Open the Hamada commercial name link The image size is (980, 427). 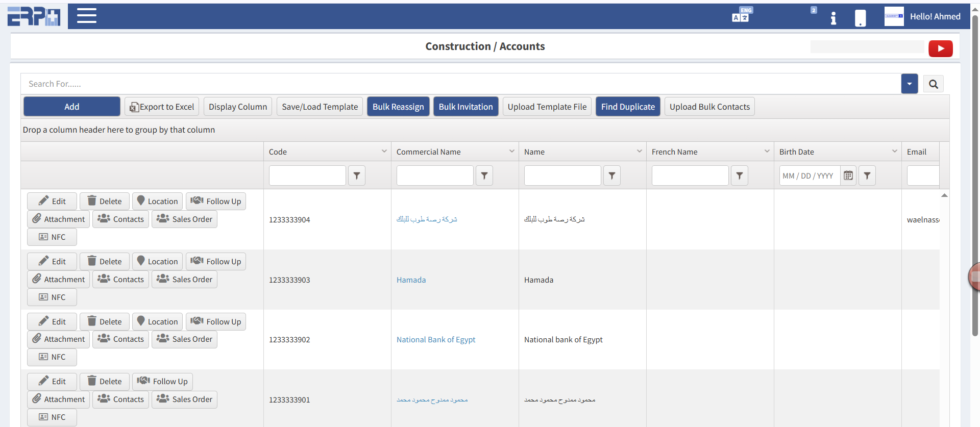point(411,280)
